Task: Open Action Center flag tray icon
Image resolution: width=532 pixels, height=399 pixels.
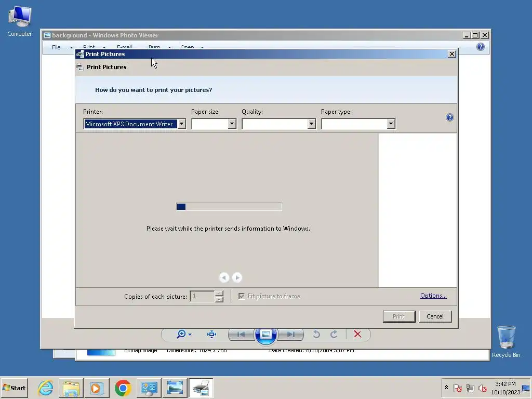Action: tap(457, 388)
